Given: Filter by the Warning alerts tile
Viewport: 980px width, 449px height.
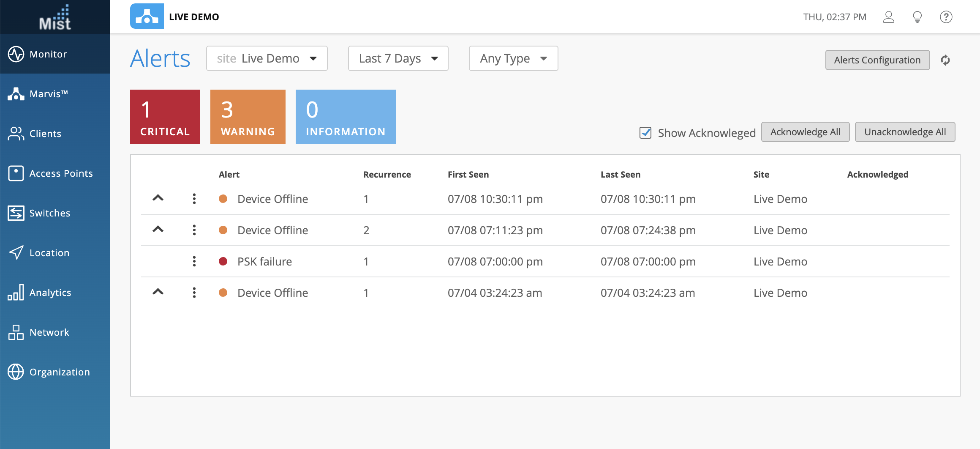Looking at the screenshot, I should click(x=248, y=117).
